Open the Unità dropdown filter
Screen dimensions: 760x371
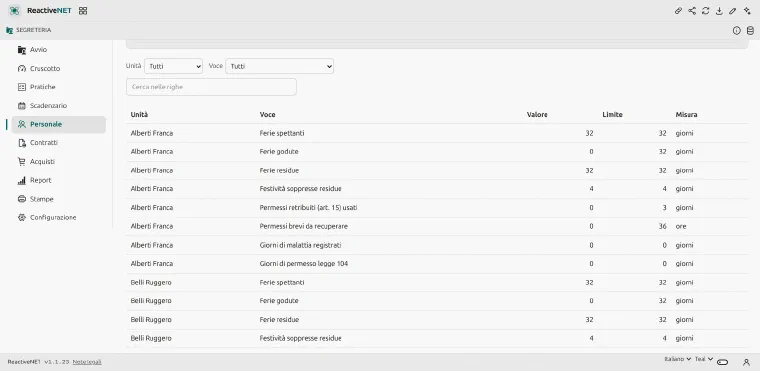tap(174, 66)
